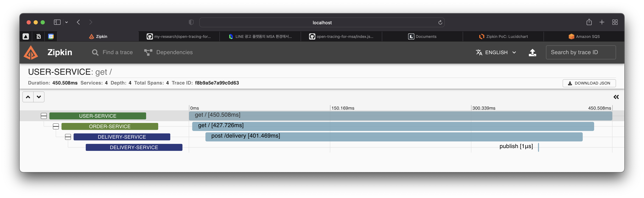Click the Zipkin logo icon
The image size is (644, 198).
tap(31, 53)
